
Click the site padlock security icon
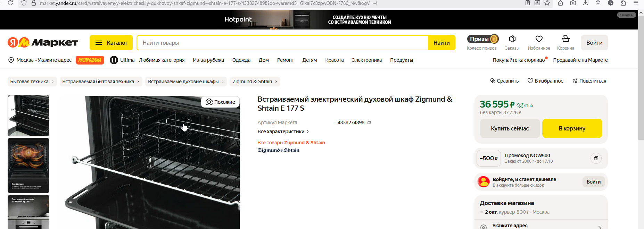click(x=34, y=3)
